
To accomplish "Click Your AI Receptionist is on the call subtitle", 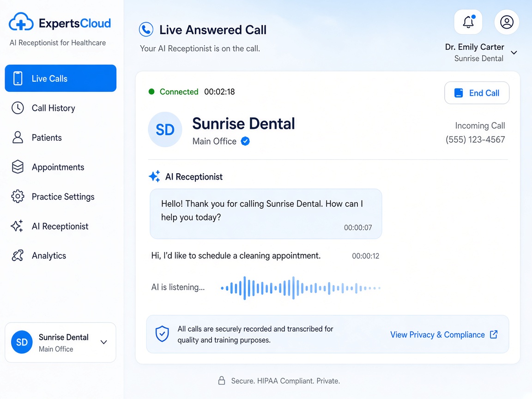I will (200, 48).
